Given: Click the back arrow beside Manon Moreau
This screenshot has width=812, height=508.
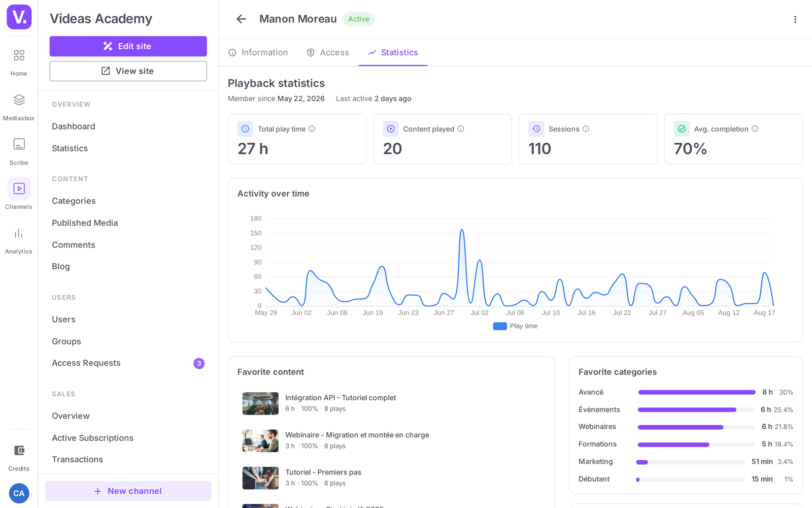Looking at the screenshot, I should [x=241, y=19].
